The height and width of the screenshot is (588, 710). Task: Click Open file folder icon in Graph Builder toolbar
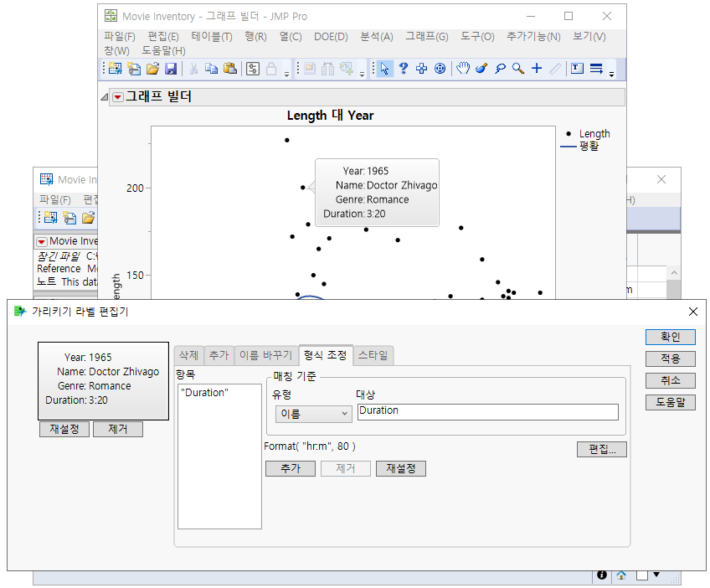click(x=152, y=69)
